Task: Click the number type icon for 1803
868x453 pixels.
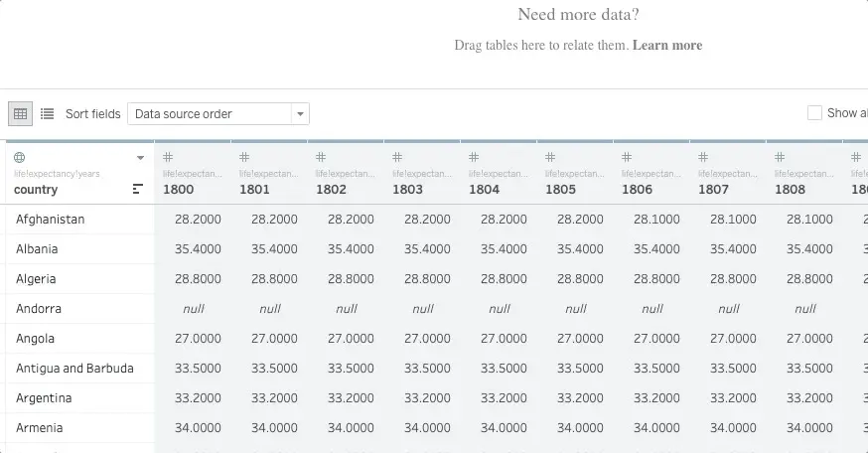Action: [x=398, y=158]
